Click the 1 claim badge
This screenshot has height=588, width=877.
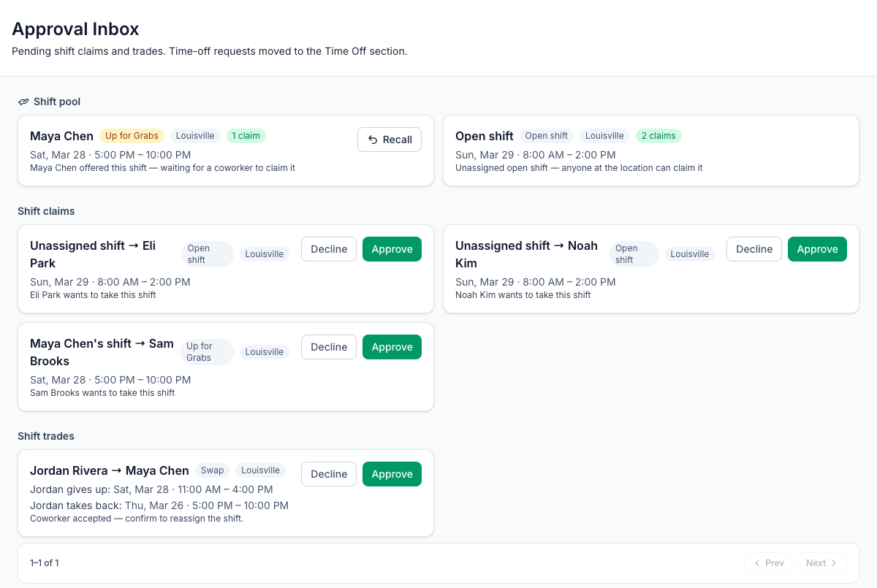point(246,136)
